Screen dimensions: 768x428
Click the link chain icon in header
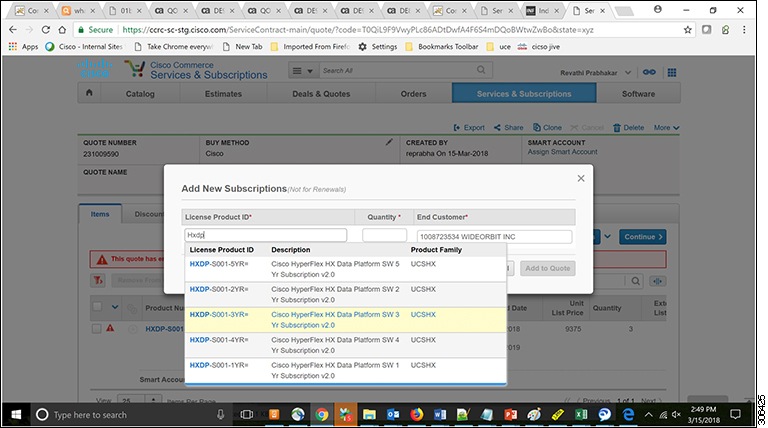pyautogui.click(x=649, y=72)
